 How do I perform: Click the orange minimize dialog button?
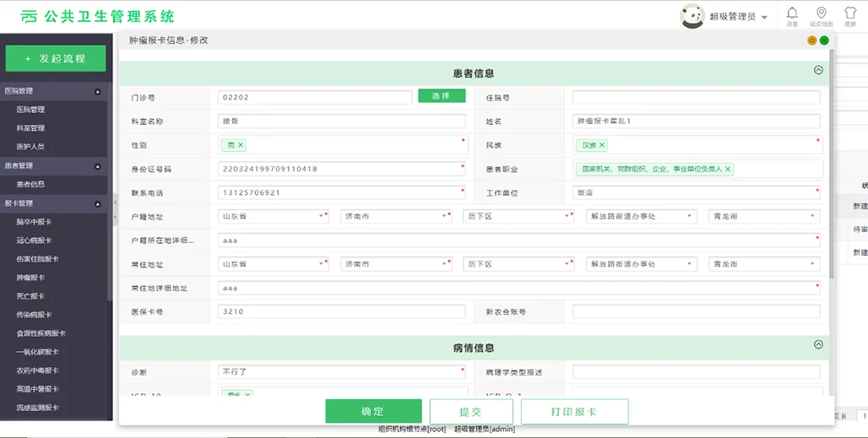coord(812,41)
